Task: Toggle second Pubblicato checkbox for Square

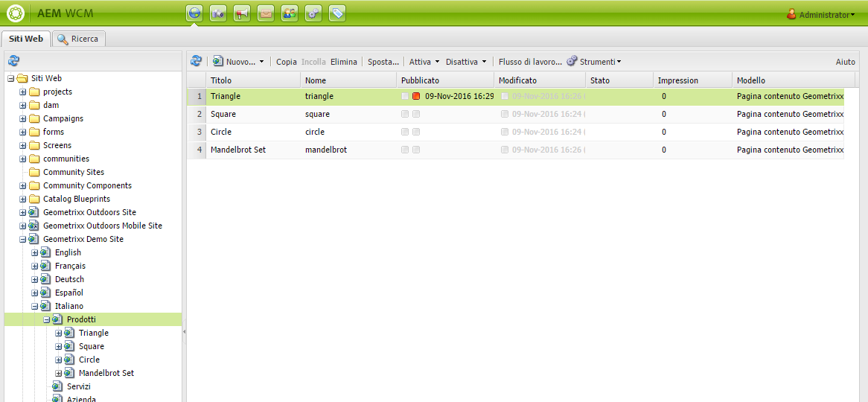Action: [x=416, y=114]
